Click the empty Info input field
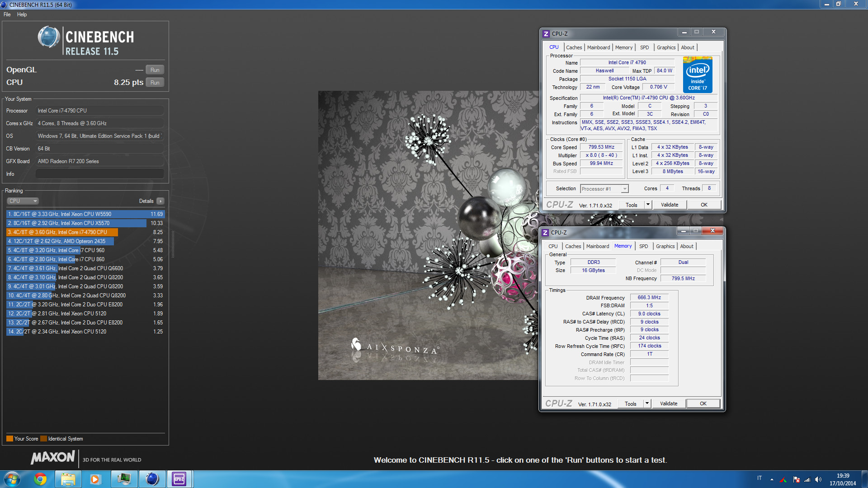The width and height of the screenshot is (868, 488). 99,174
